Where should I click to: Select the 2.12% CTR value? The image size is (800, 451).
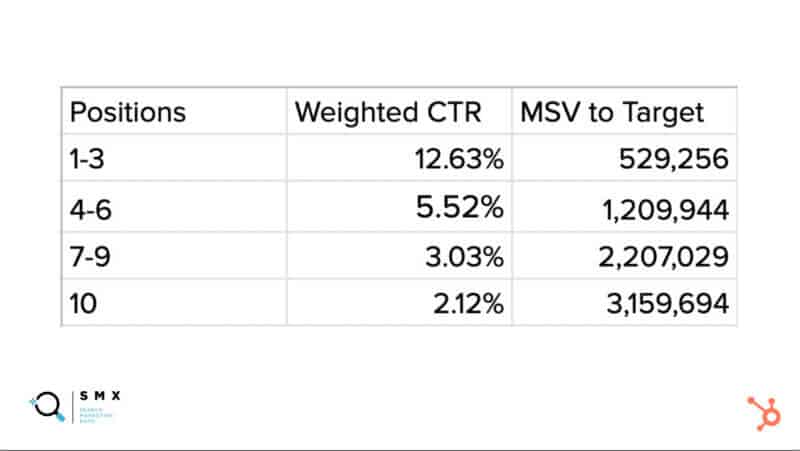(468, 304)
